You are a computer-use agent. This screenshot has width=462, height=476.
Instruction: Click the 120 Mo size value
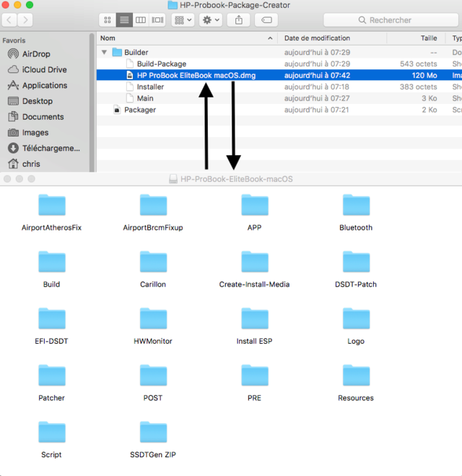(424, 75)
